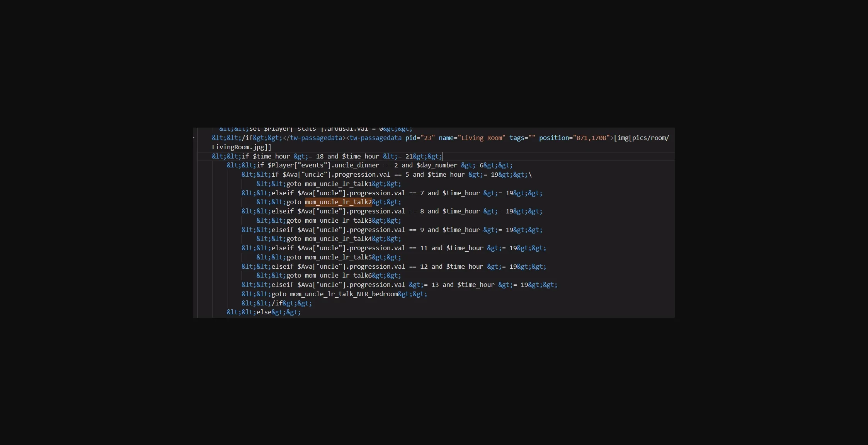
Task: Click the position "871,1708" attribute value
Action: coord(591,138)
